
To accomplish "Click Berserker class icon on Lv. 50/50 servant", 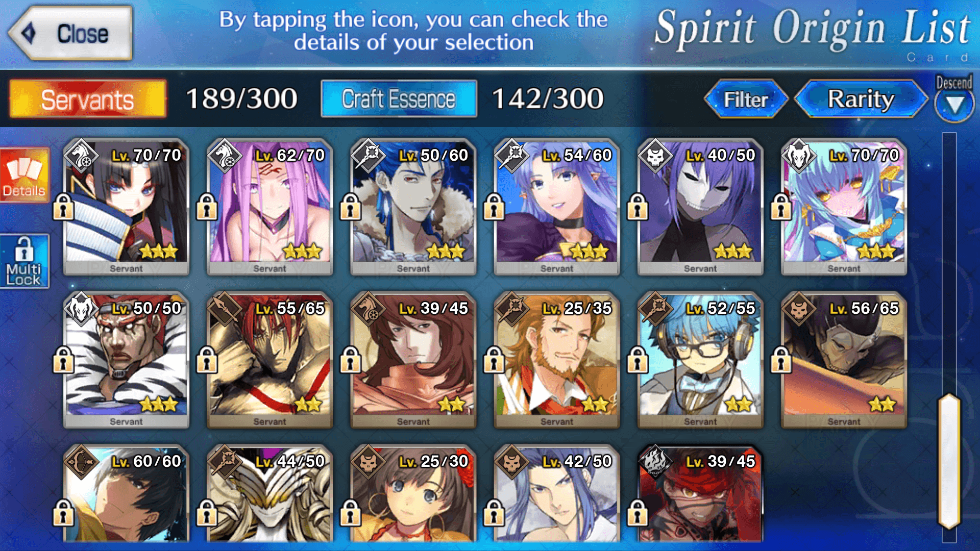I will (x=81, y=308).
